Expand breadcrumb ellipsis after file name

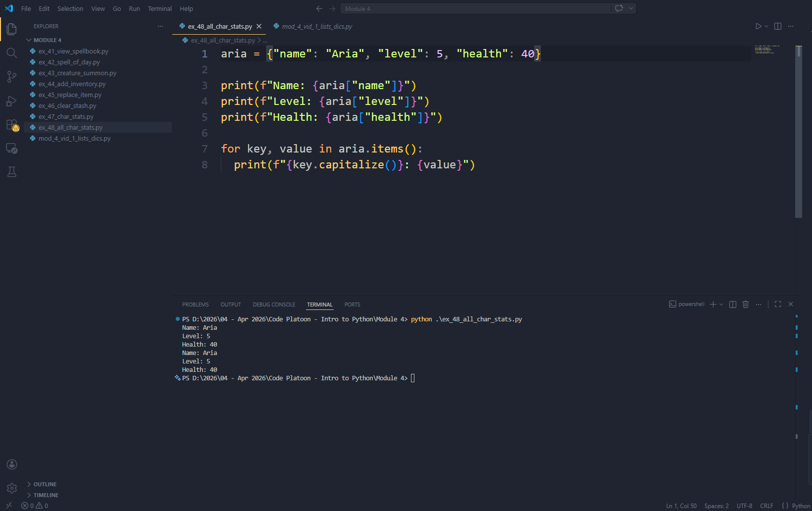click(x=265, y=41)
